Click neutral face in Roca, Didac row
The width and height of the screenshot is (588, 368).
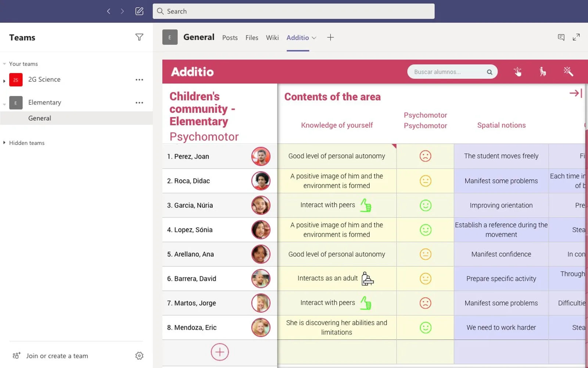[x=425, y=181]
